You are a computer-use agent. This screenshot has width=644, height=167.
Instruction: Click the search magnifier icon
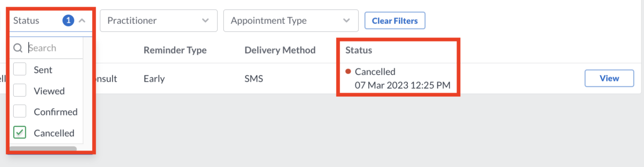tap(18, 48)
